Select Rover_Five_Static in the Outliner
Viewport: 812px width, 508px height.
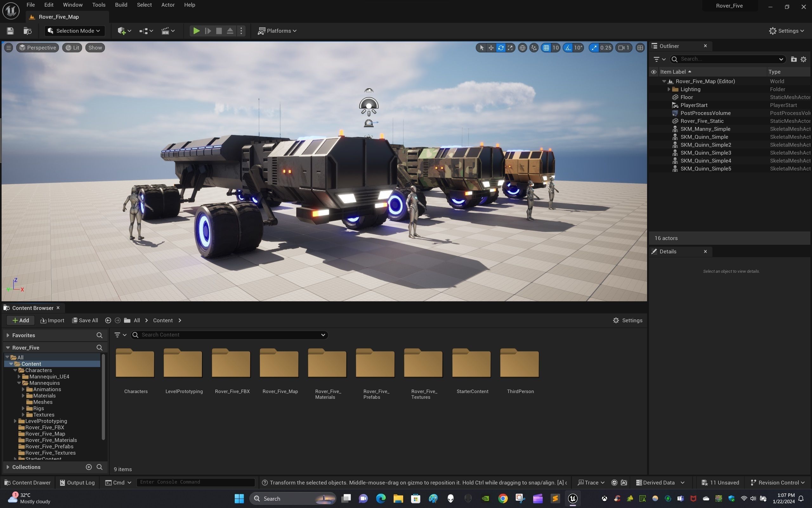pyautogui.click(x=702, y=121)
